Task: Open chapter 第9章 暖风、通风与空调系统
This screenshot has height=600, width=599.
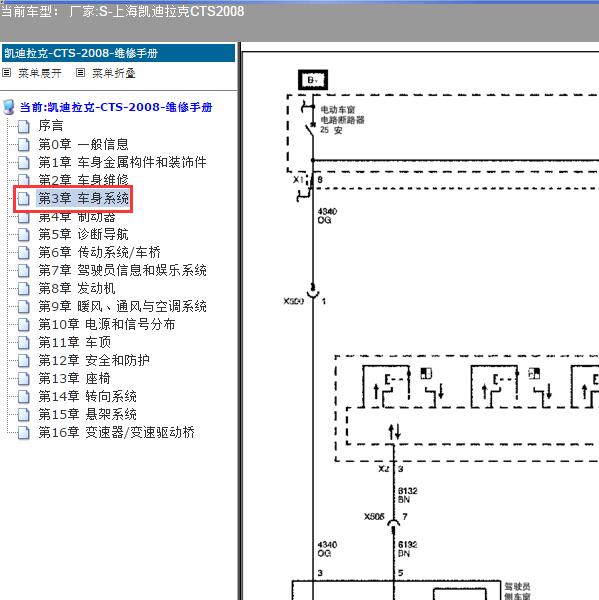Action: [x=122, y=306]
